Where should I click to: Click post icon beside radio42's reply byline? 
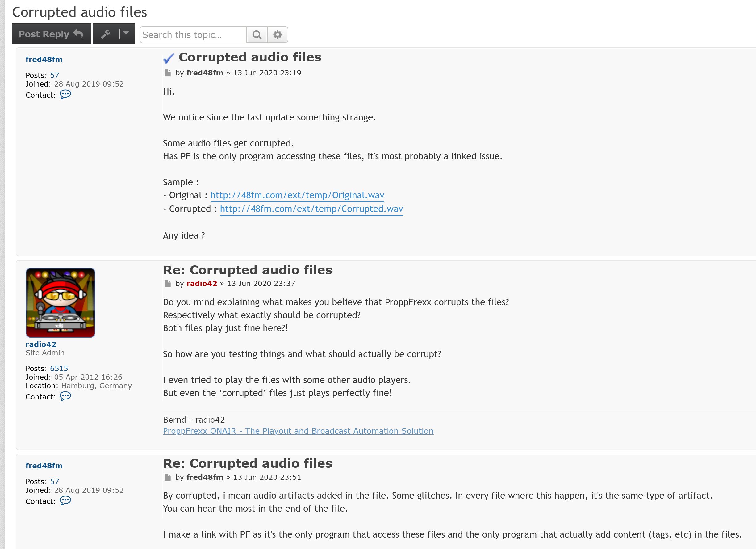click(168, 284)
